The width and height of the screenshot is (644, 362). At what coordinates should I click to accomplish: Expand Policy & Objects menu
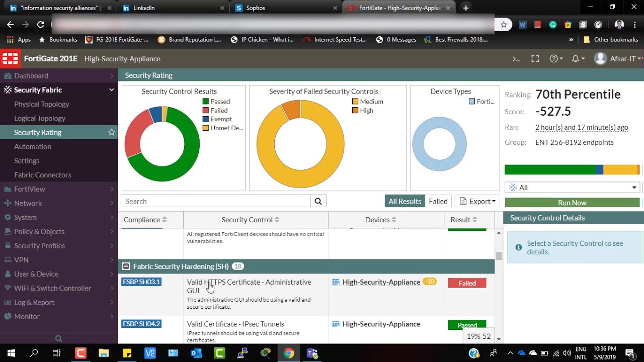pyautogui.click(x=59, y=231)
